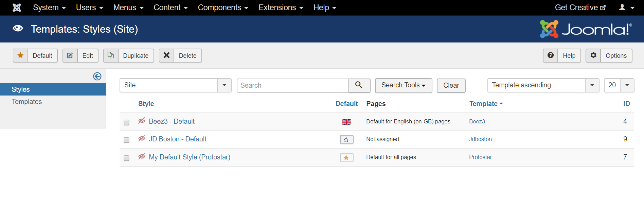Click the Joomla icon in top menu bar
The image size is (644, 207).
17,7
